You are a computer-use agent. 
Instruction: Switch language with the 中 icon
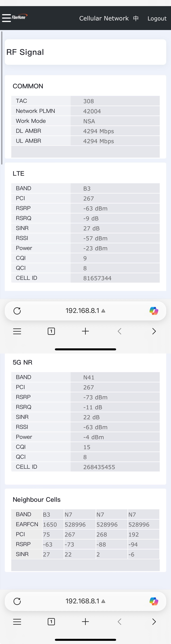(136, 18)
